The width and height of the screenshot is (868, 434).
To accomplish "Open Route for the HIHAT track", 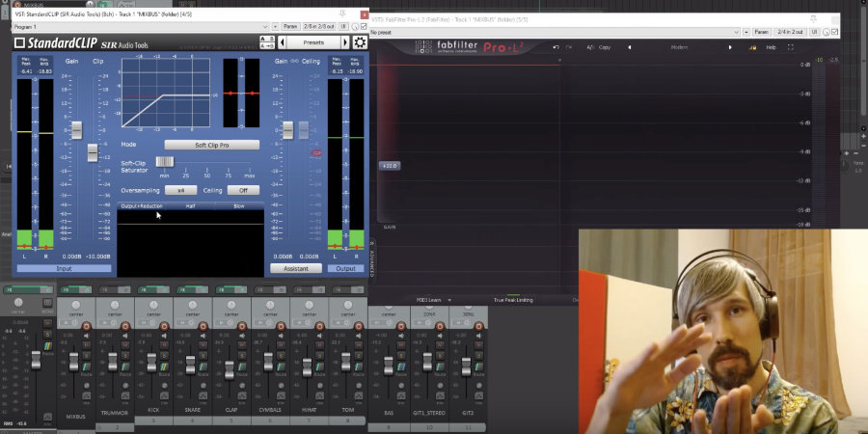I will 319,367.
